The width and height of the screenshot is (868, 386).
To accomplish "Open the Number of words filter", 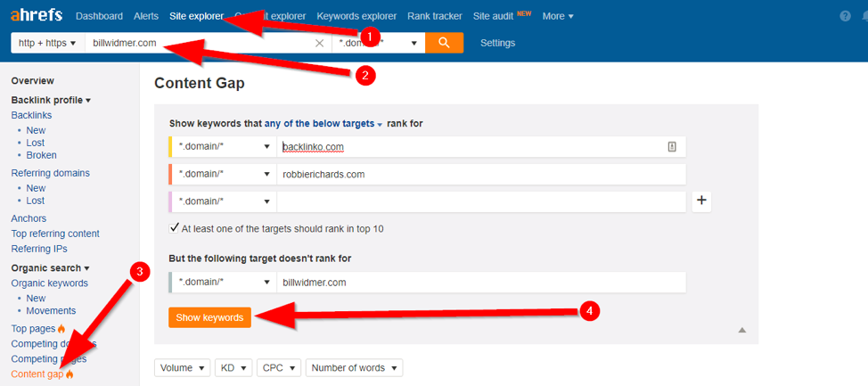I will pos(355,367).
